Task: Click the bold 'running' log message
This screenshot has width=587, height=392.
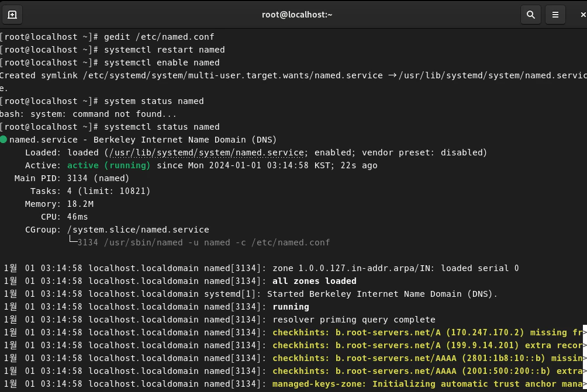Action: tap(291, 307)
